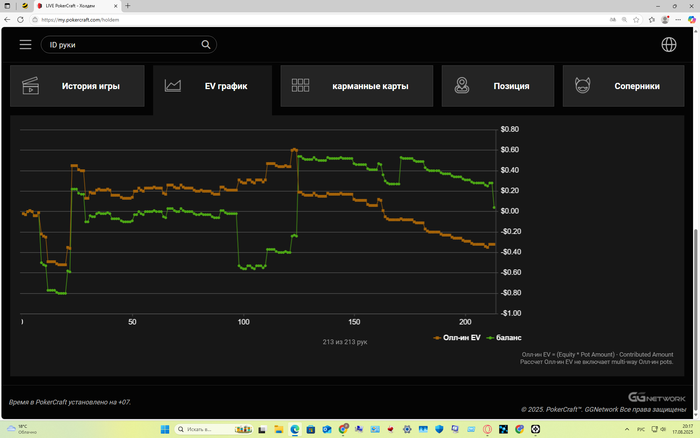The height and width of the screenshot is (438, 700).
Task: Close the LIVE PokerCraft browser tab
Action: click(115, 6)
